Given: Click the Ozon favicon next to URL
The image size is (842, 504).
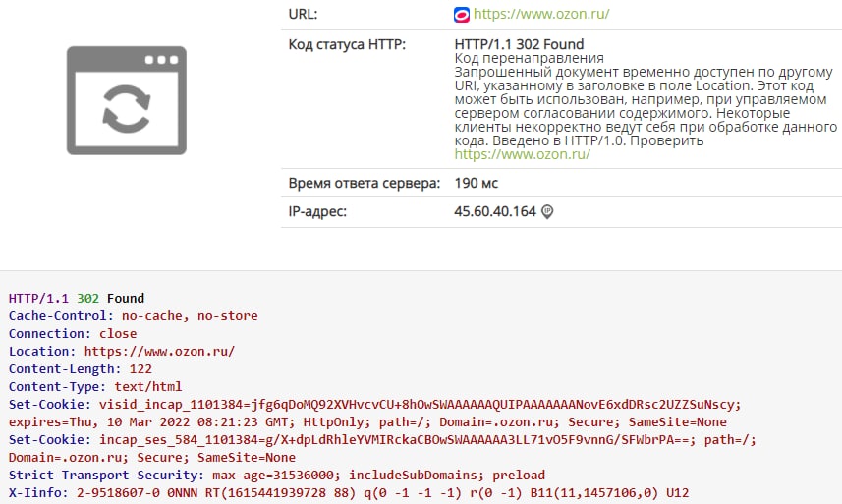Looking at the screenshot, I should coord(461,15).
